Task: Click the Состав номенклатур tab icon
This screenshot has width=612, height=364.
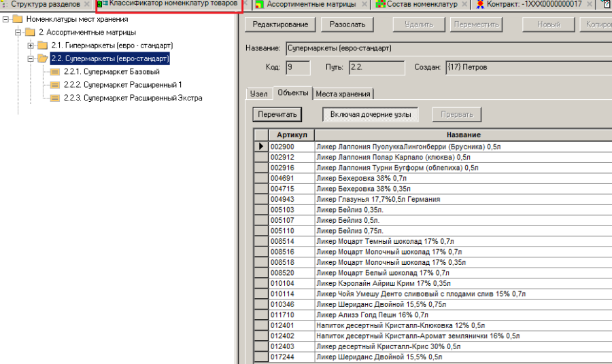Action: pyautogui.click(x=380, y=4)
